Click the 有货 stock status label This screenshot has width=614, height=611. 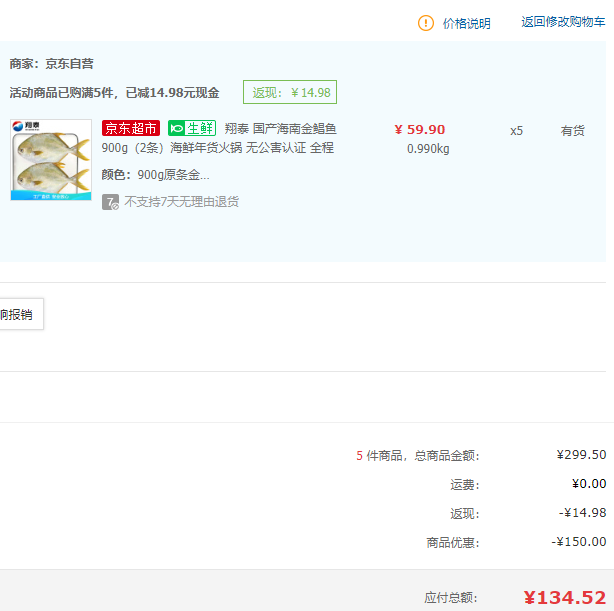(572, 131)
